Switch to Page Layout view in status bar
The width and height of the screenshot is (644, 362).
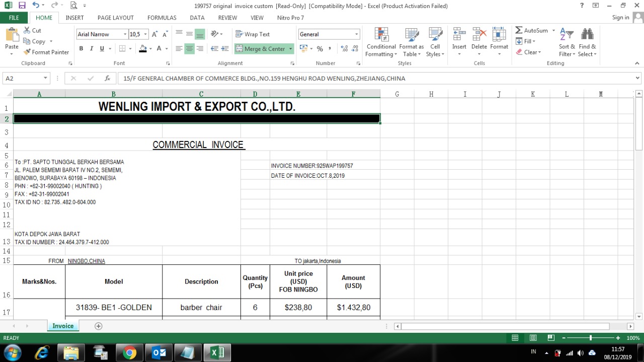click(x=533, y=338)
